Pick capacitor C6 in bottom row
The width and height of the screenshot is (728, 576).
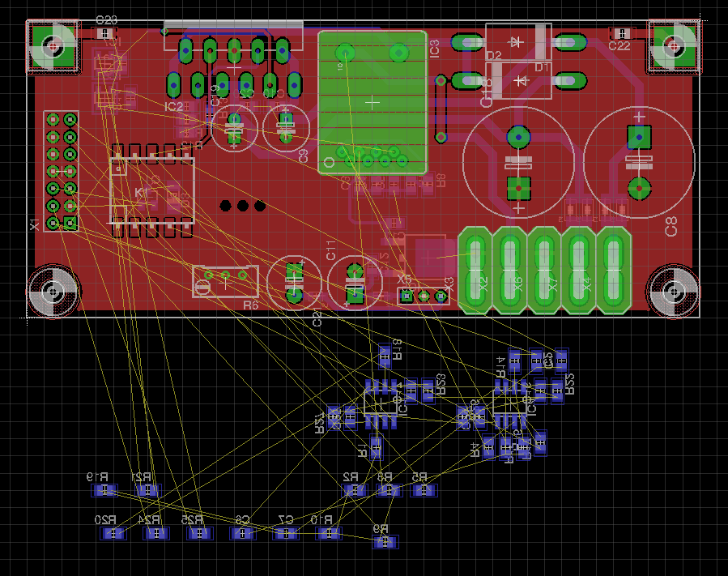[x=241, y=533]
